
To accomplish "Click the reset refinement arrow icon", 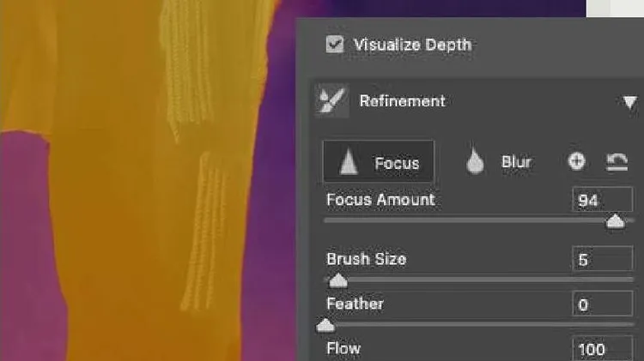I will [x=617, y=161].
